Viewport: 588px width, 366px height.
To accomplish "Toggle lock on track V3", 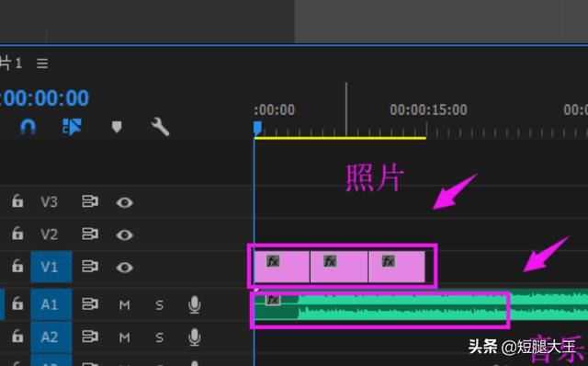I will (x=17, y=201).
